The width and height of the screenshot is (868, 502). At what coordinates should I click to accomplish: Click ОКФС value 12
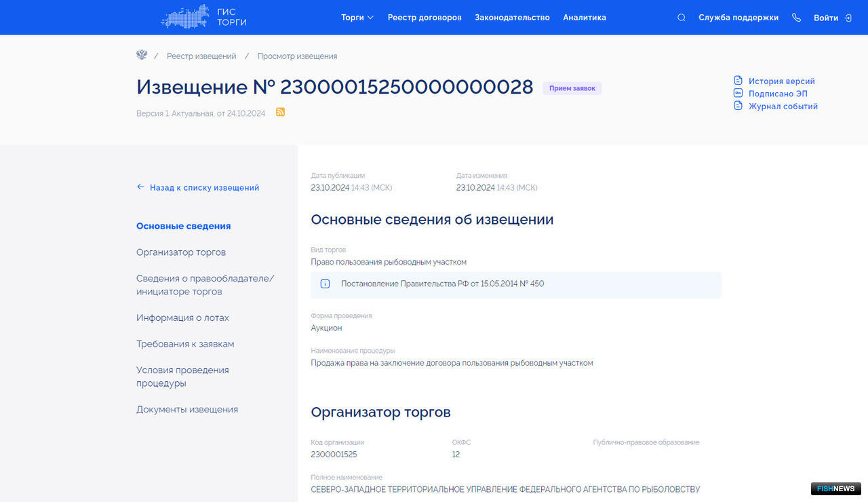(x=456, y=455)
